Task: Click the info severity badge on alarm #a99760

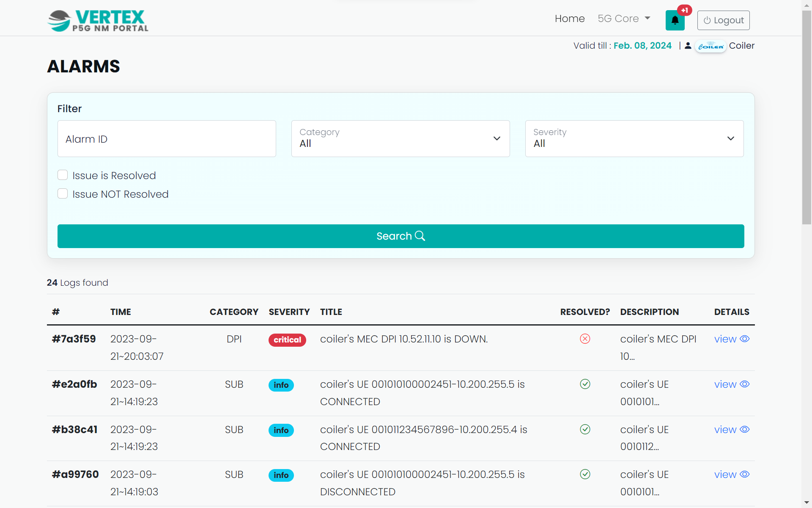Action: [281, 475]
